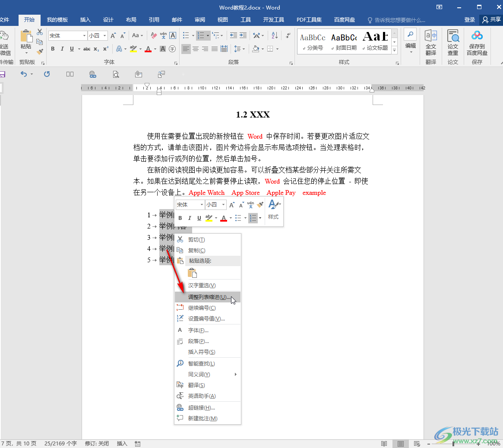The width and height of the screenshot is (503, 448).
Task: Toggle Center alignment button
Action: coord(195,49)
